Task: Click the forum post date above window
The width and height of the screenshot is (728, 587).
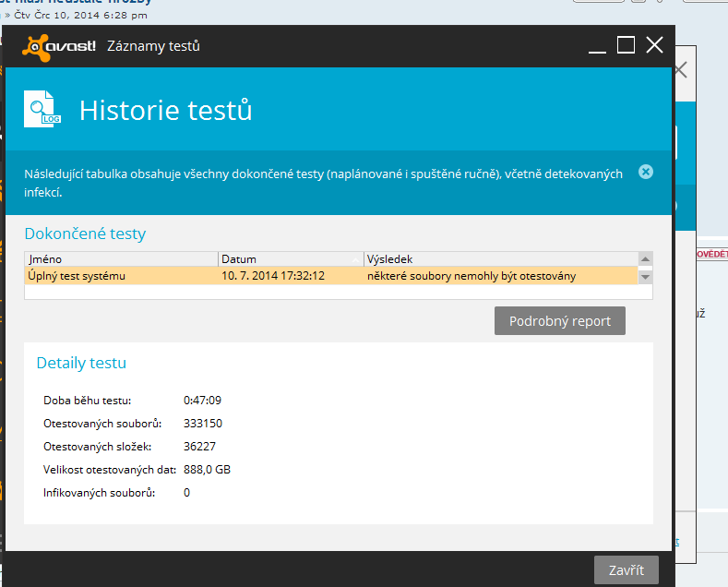Action: coord(79,16)
